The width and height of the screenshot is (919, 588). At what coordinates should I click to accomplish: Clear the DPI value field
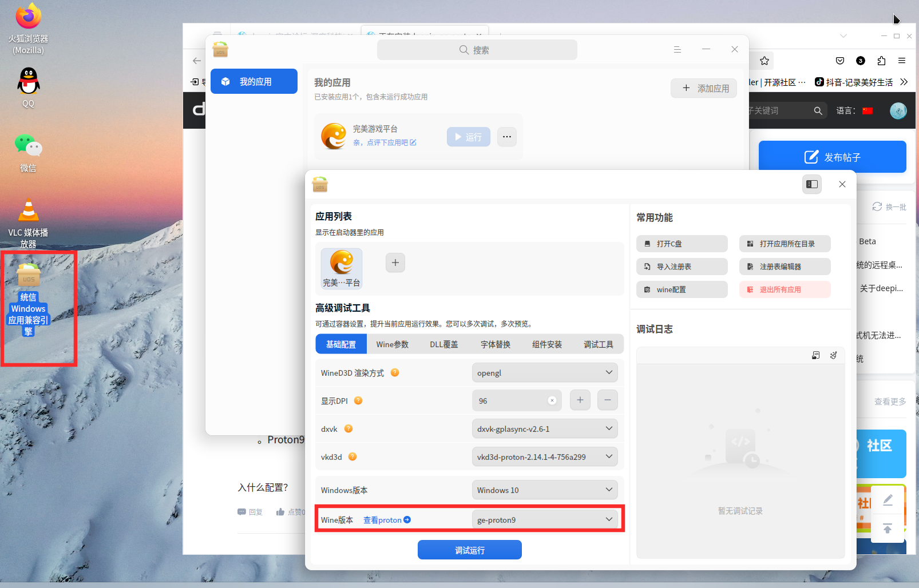(552, 400)
